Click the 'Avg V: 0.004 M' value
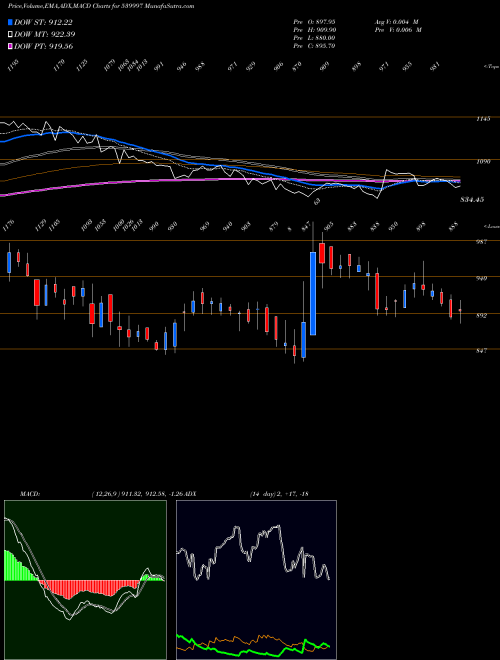 396,22
